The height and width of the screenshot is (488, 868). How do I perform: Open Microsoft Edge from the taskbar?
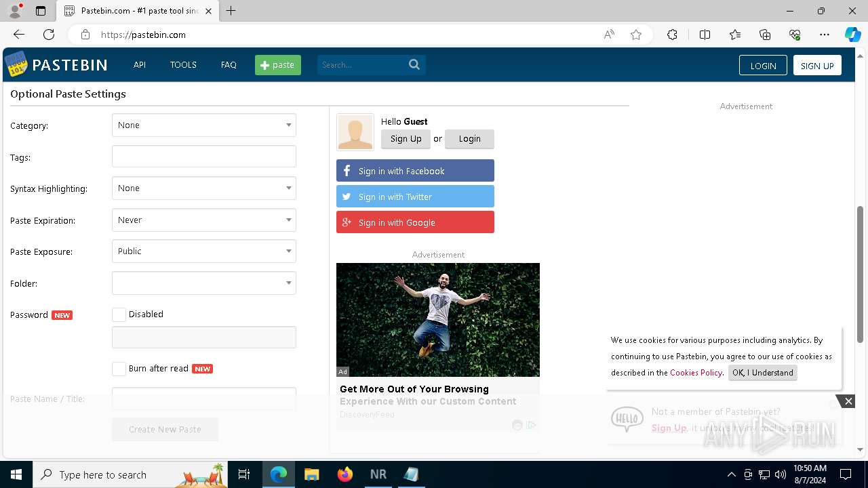click(x=279, y=474)
